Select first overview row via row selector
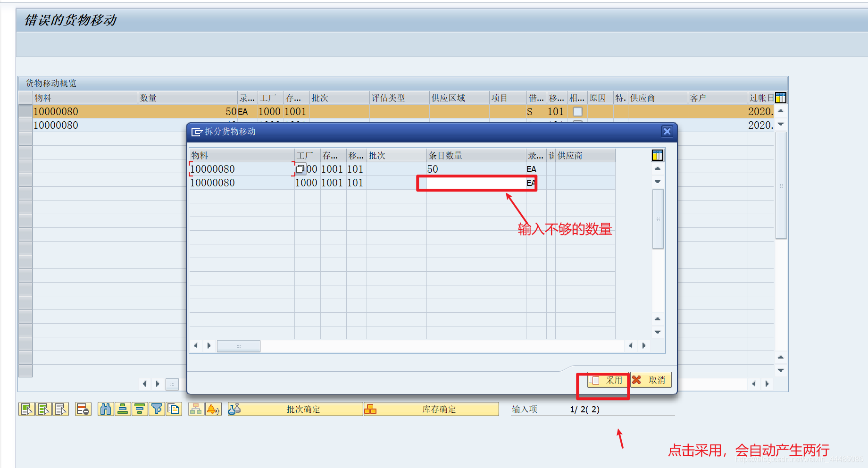 [25, 112]
